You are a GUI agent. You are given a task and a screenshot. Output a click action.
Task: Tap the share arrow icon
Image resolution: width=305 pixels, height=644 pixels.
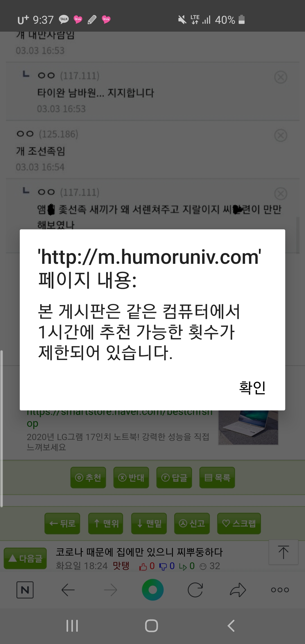[x=238, y=590]
